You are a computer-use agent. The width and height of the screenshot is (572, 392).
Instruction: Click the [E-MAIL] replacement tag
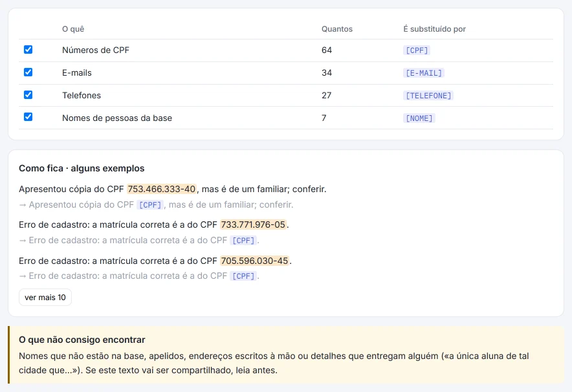pos(424,73)
